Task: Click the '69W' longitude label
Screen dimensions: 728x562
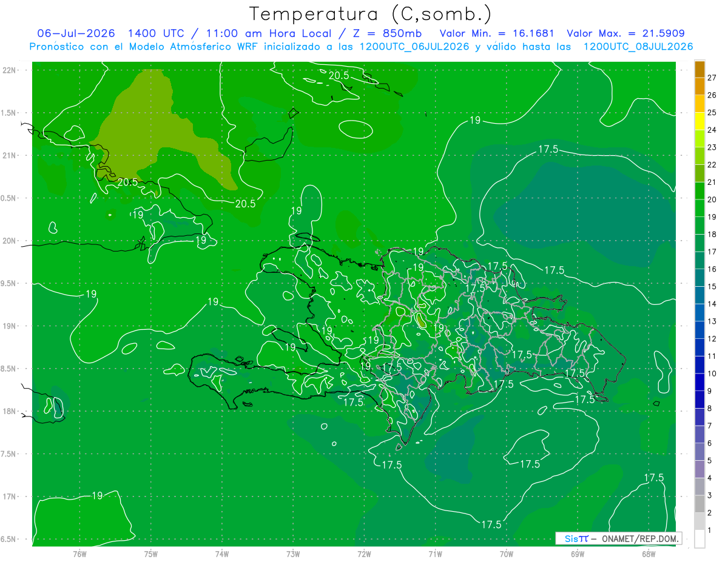Action: (578, 554)
